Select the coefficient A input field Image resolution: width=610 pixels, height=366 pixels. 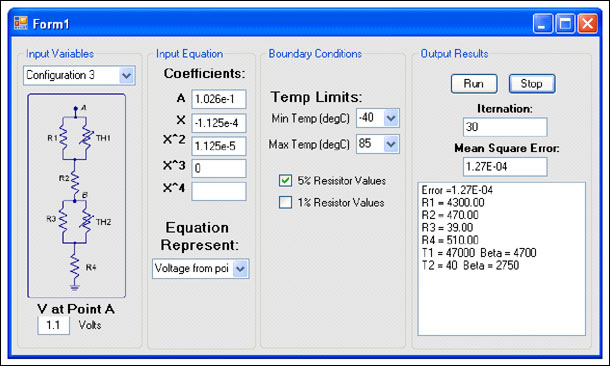pos(219,99)
